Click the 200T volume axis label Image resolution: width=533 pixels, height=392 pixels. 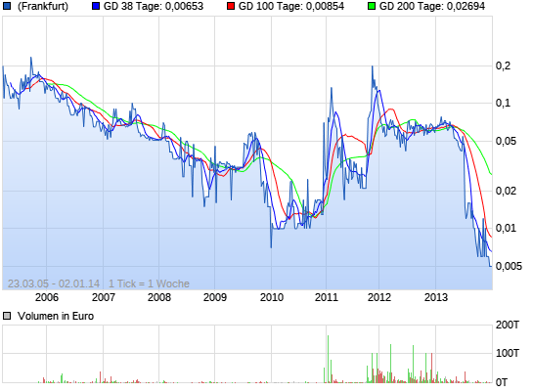[x=508, y=325]
